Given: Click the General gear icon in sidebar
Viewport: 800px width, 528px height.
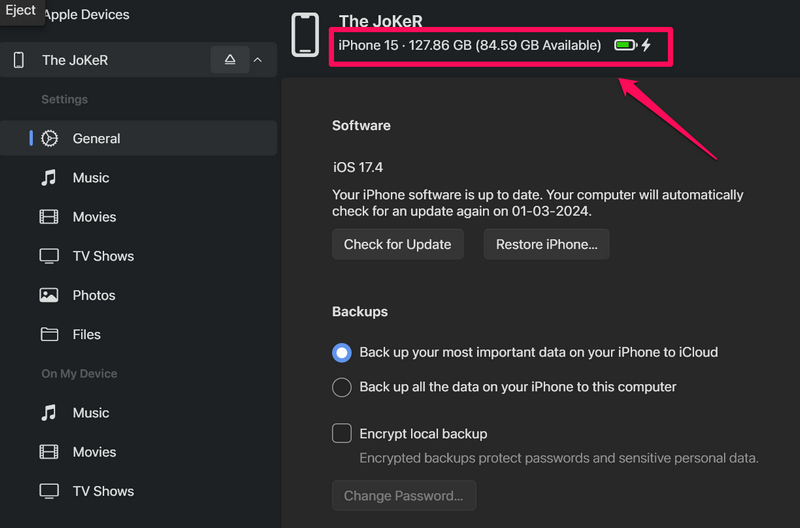Looking at the screenshot, I should click(x=49, y=139).
